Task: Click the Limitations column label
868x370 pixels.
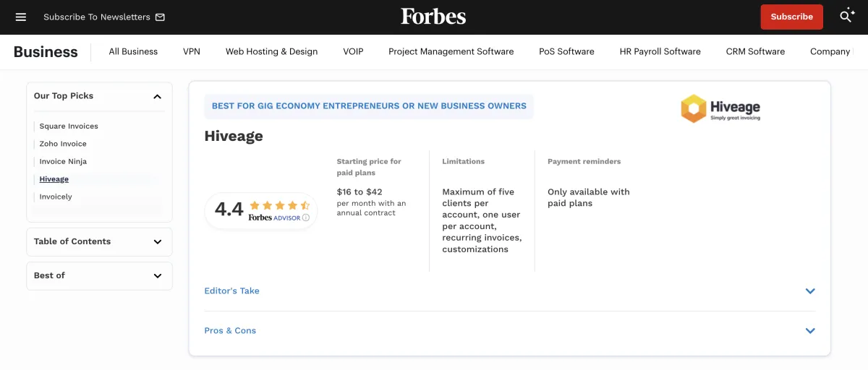Action: pos(464,161)
